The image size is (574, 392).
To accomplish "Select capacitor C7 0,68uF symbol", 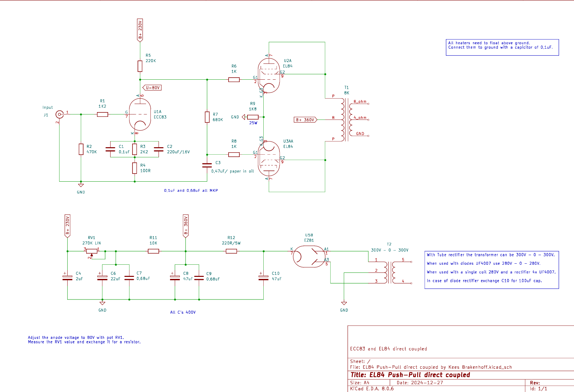I will pos(129,278).
